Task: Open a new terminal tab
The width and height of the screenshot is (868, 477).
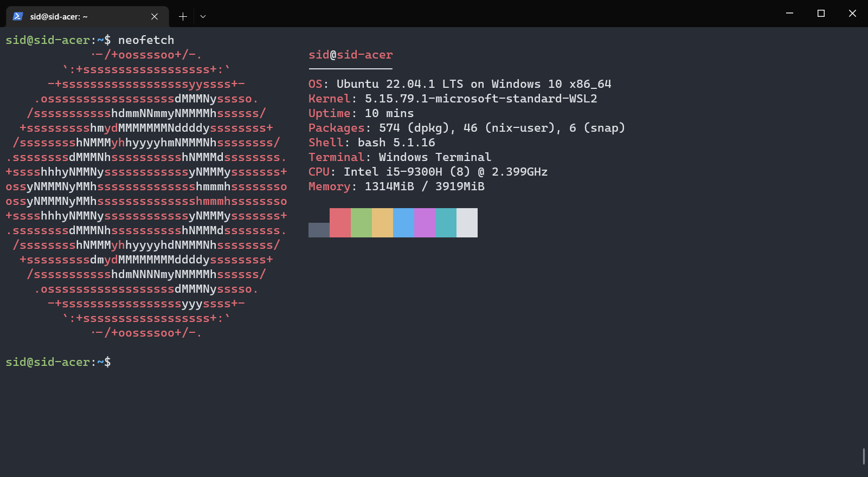Action: (x=183, y=17)
